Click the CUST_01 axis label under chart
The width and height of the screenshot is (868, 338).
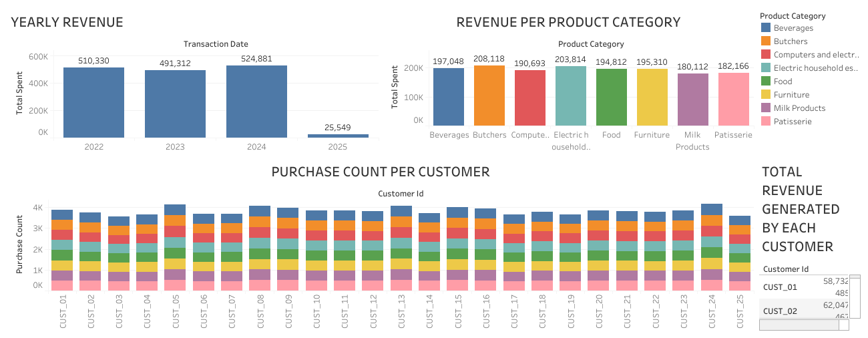coord(62,313)
